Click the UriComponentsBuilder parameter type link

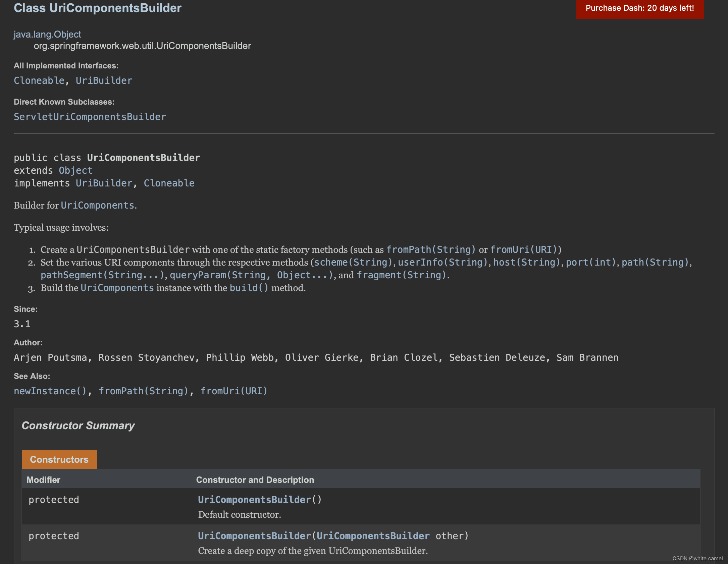tap(373, 536)
